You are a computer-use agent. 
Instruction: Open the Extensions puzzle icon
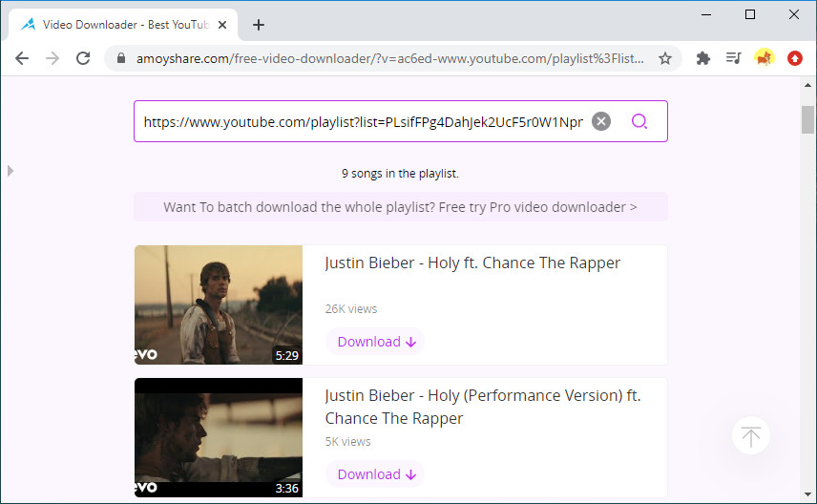point(703,58)
